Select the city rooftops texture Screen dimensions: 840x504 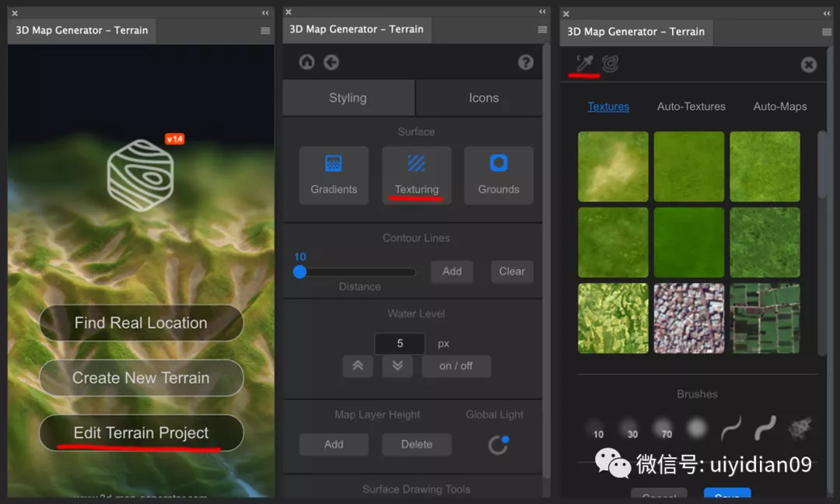(x=689, y=318)
